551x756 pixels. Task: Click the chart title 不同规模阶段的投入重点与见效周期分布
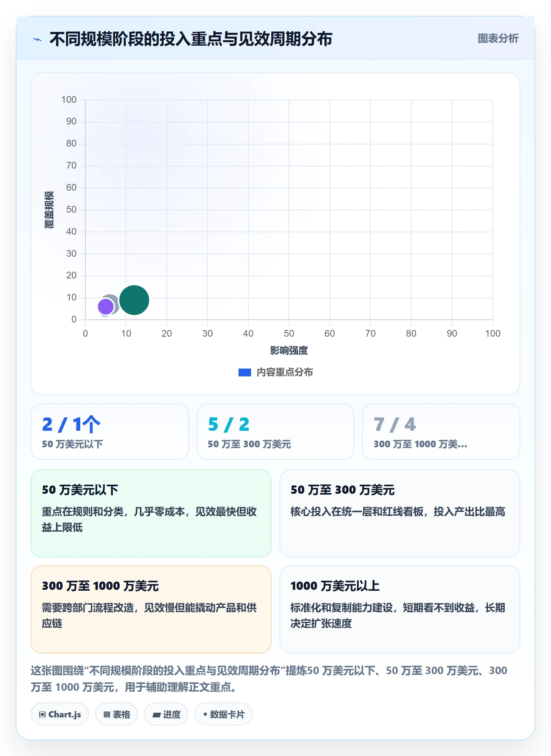point(191,39)
